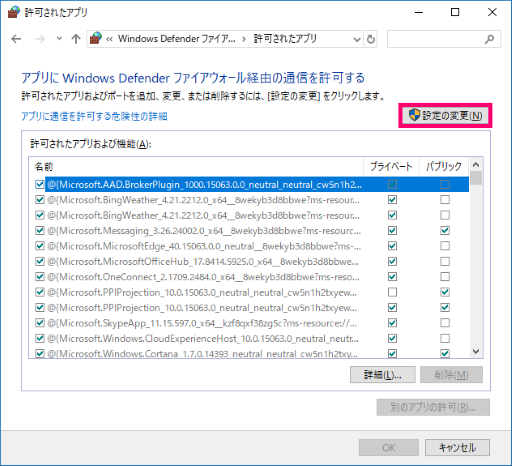Open 詳細(L)... button
Screen dimensions: 512x466
pyautogui.click(x=383, y=375)
